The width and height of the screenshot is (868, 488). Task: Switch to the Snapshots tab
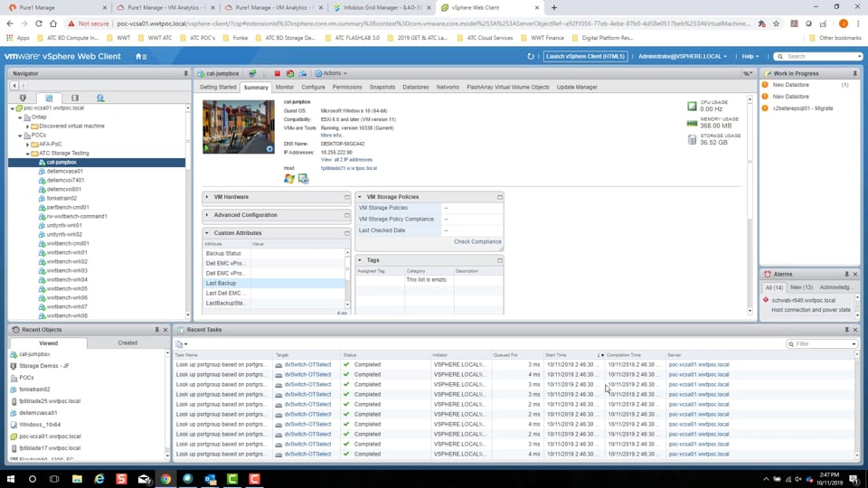382,88
